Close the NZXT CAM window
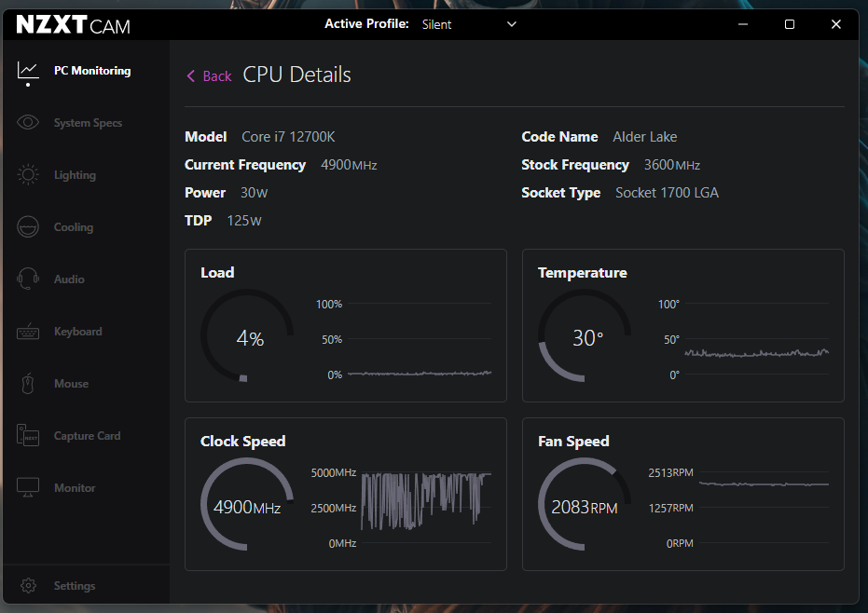868x613 pixels. coord(836,24)
